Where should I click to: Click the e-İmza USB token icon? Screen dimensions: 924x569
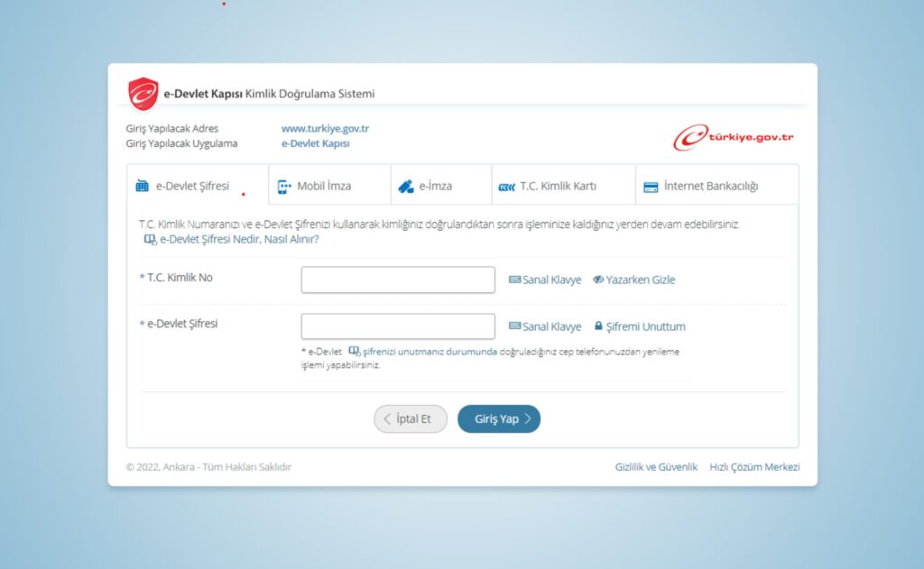405,187
